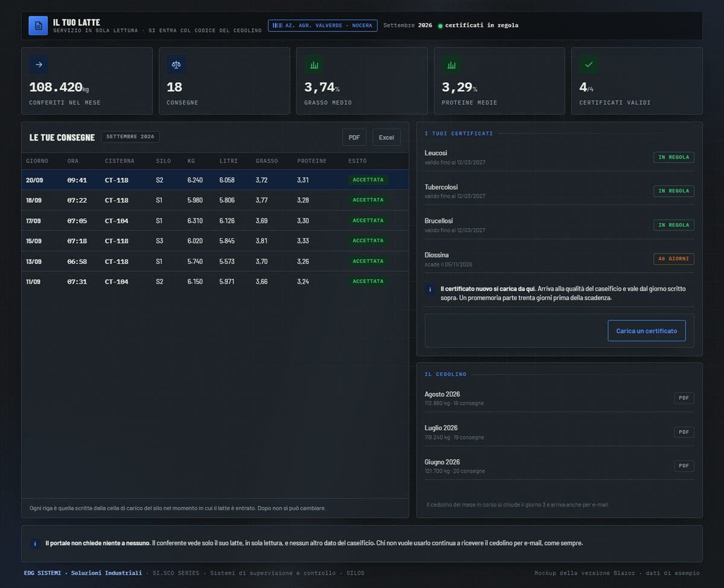Click the IN REGOLA badge for Leucosi
Image resolution: width=724 pixels, height=588 pixels.
[x=673, y=157]
